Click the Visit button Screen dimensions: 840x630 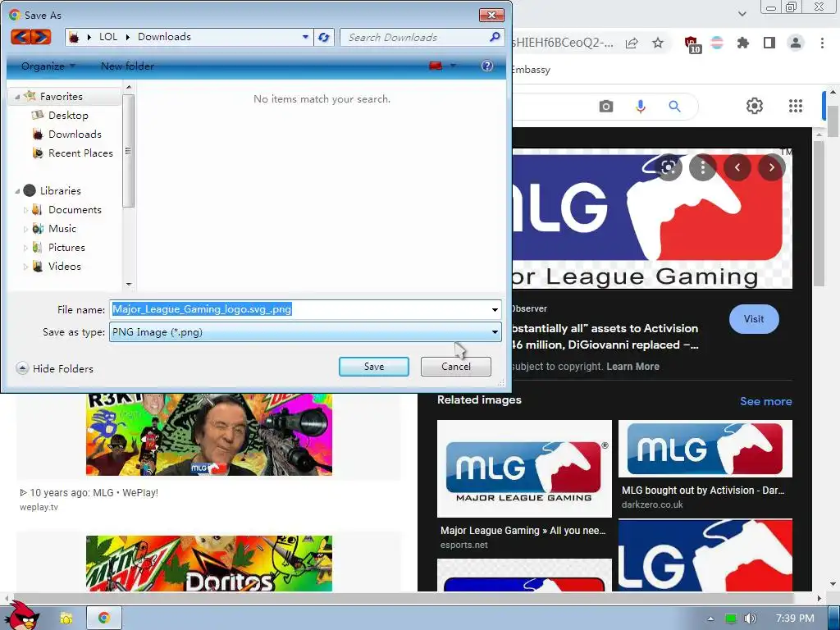(x=754, y=319)
